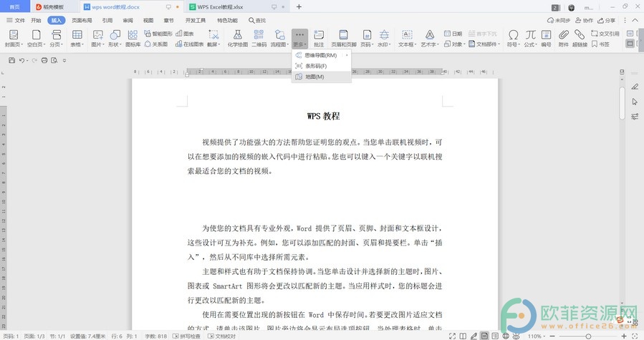Insert a formula (公式)
The height and width of the screenshot is (340, 644).
pos(530,38)
